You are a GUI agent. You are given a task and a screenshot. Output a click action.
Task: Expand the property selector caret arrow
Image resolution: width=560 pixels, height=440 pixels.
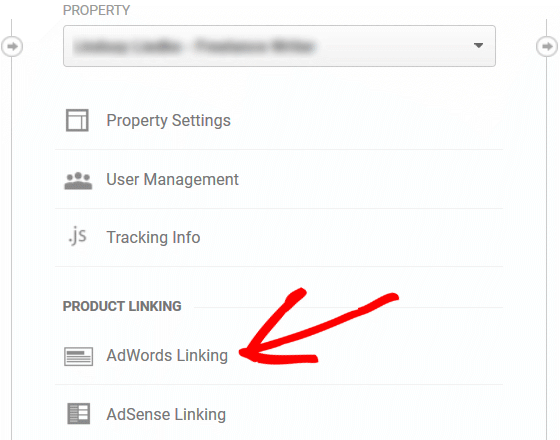[478, 45]
